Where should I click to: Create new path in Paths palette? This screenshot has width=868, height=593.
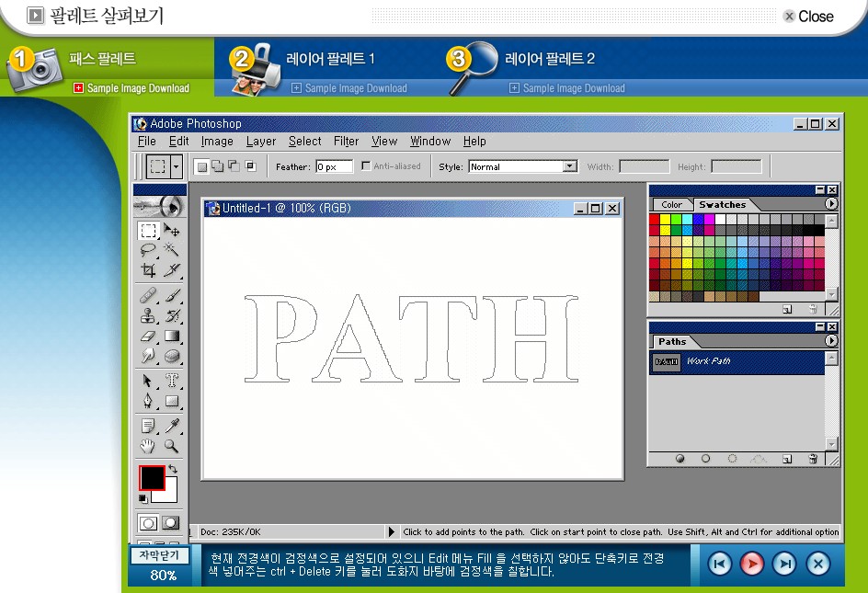(787, 459)
